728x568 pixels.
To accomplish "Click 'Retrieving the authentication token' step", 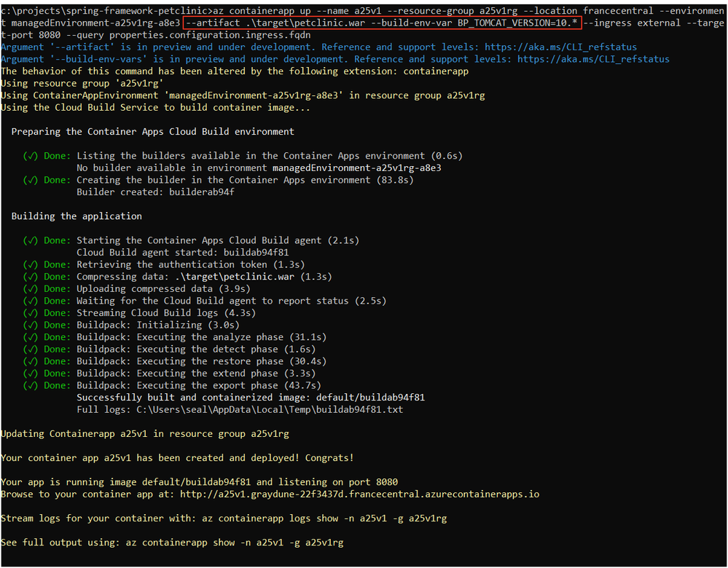I will [x=164, y=264].
